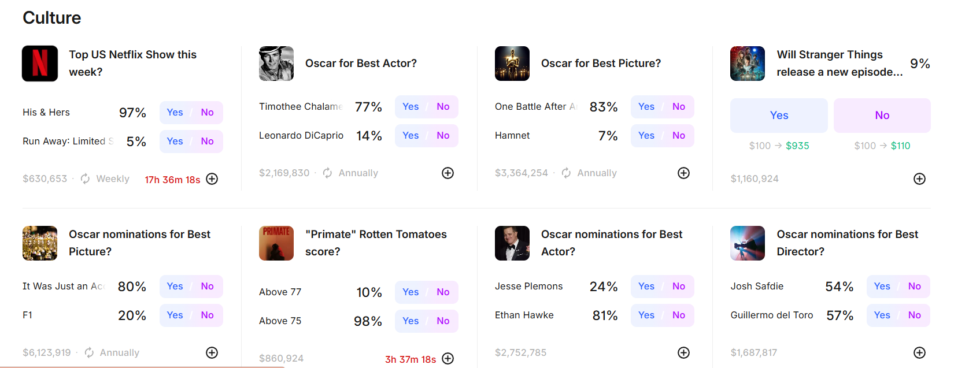Viewport: 980px width, 368px height.
Task: Click recurring icon next to $2,169,830 Annually
Action: coord(327,173)
